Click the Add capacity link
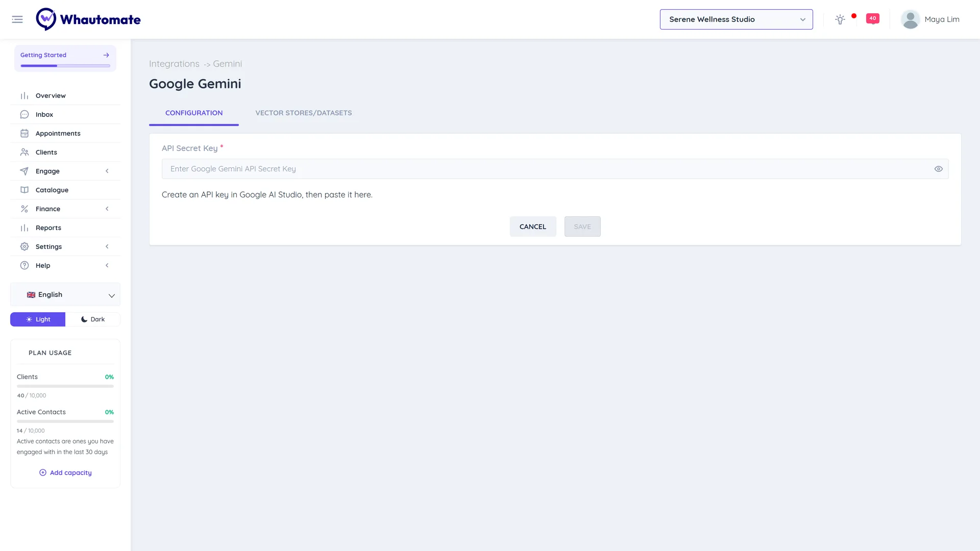The width and height of the screenshot is (980, 551). [65, 473]
